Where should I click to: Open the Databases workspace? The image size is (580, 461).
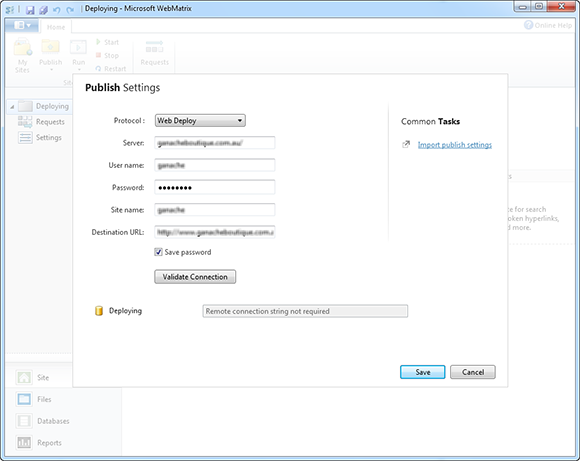pos(43,421)
